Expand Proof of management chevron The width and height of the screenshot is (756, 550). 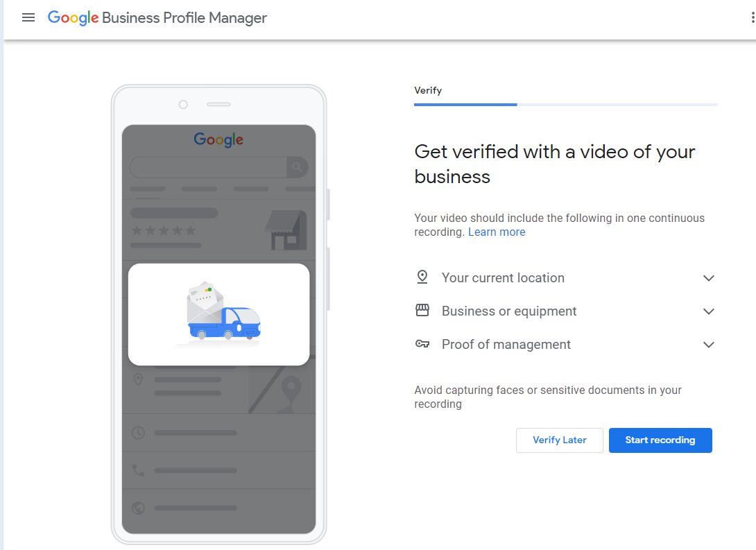[708, 345]
